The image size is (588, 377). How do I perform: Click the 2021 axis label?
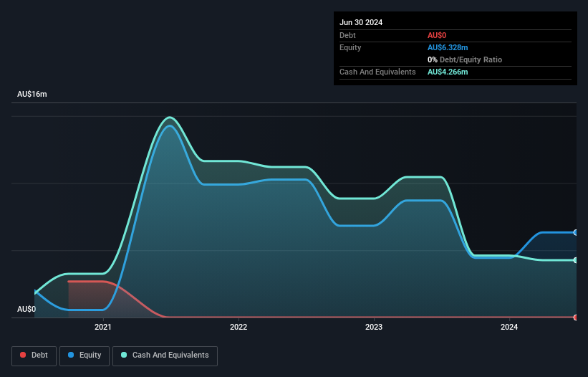[x=102, y=327]
